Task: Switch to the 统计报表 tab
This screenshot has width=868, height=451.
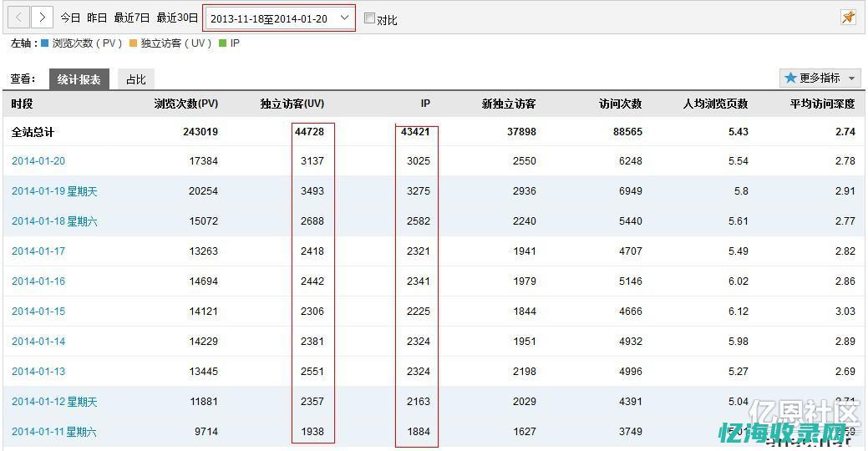Action: [x=79, y=79]
